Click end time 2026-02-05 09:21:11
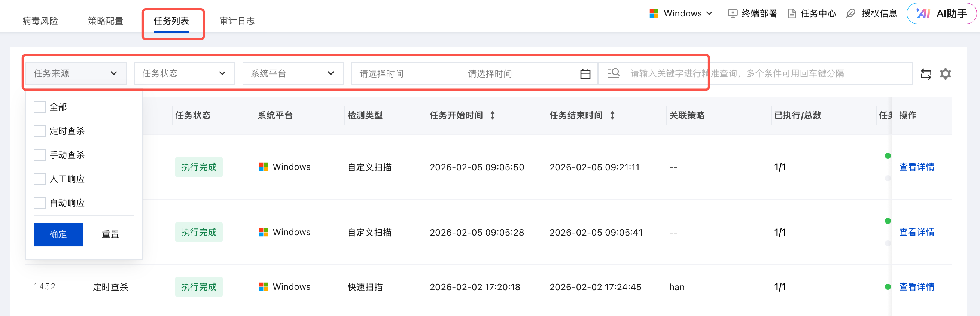Viewport: 980px width, 316px height. coord(594,167)
